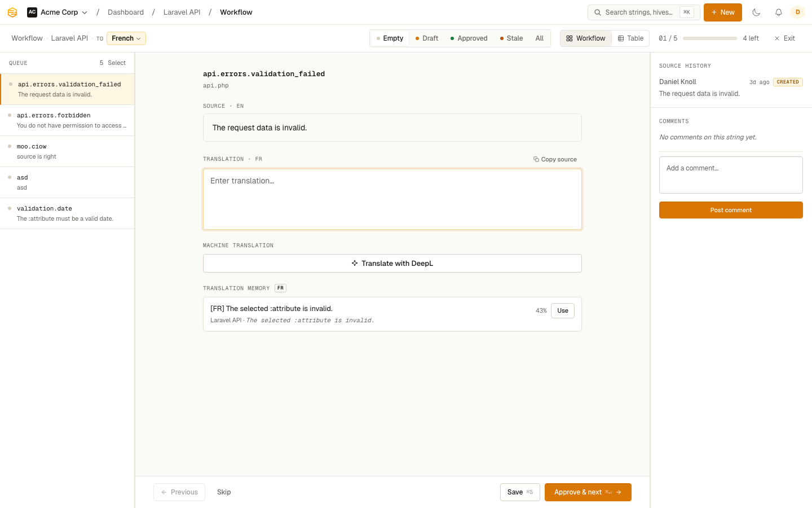
Task: Click the Workflow breadcrumb item
Action: coord(236,12)
